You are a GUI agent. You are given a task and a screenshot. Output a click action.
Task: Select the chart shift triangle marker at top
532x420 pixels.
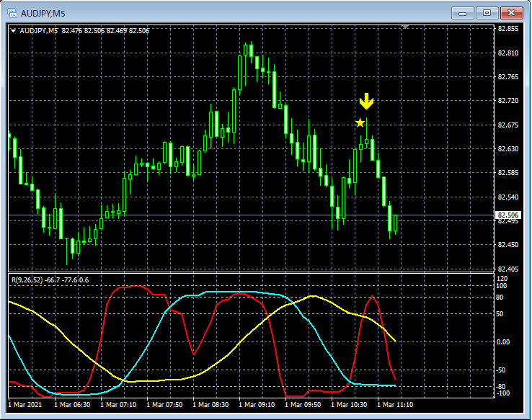point(405,27)
